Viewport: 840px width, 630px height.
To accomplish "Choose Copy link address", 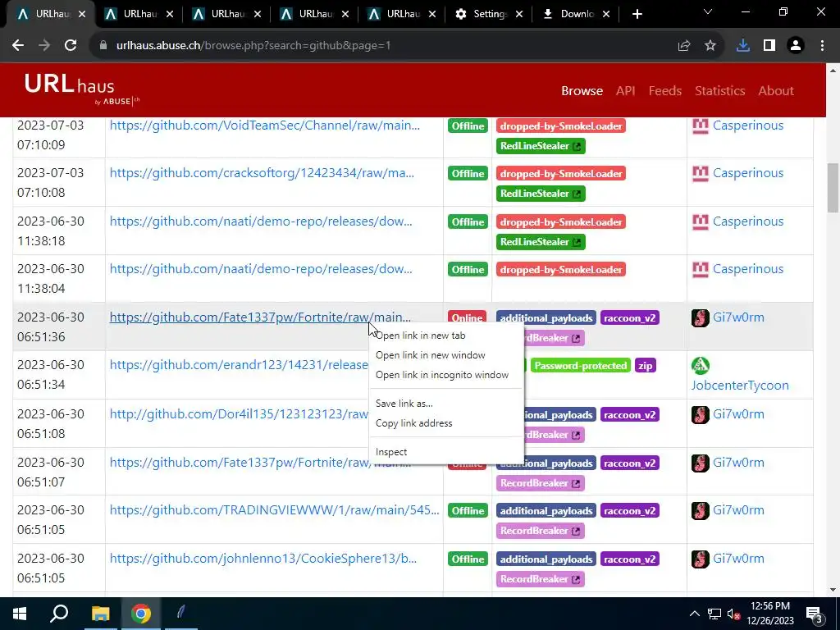I will point(446,423).
